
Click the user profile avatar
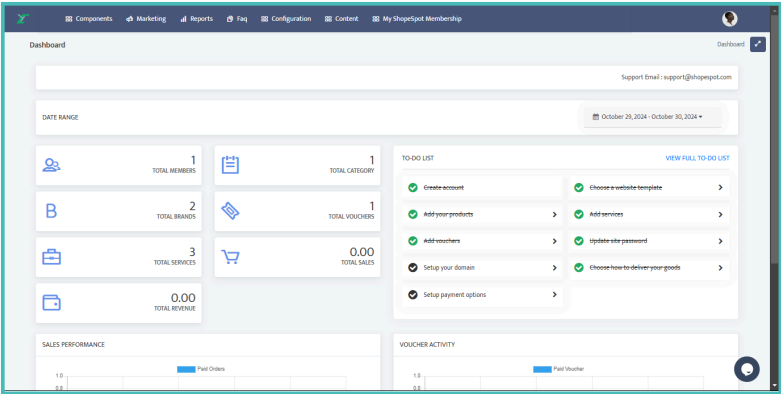click(x=730, y=19)
